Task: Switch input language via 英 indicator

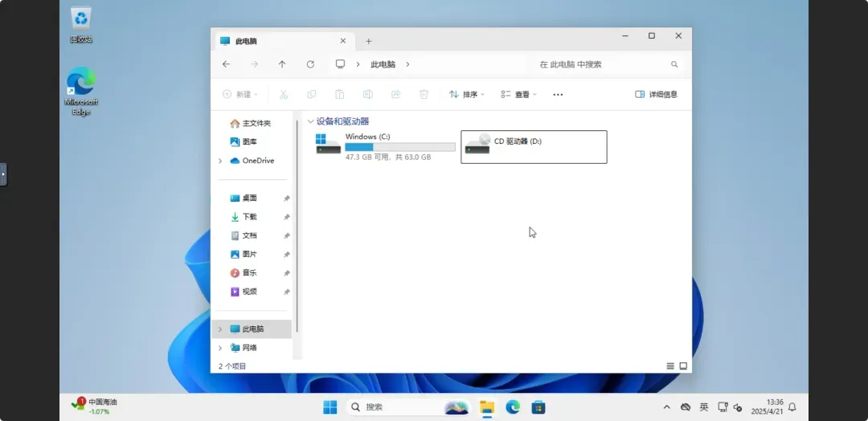Action: [x=703, y=407]
